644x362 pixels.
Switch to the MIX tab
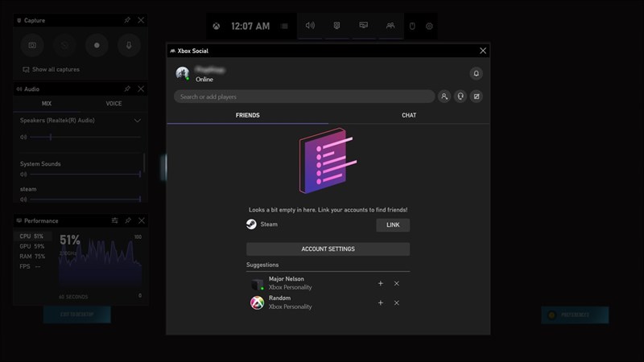coord(47,104)
